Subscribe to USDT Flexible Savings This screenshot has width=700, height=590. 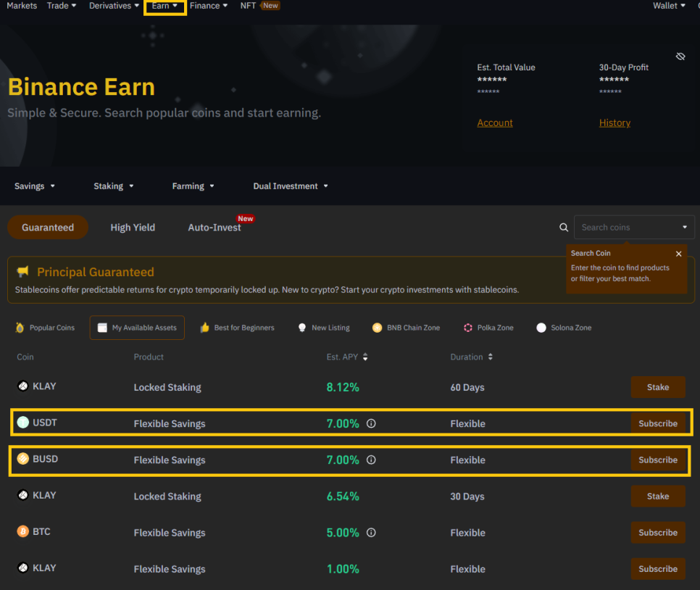(658, 423)
